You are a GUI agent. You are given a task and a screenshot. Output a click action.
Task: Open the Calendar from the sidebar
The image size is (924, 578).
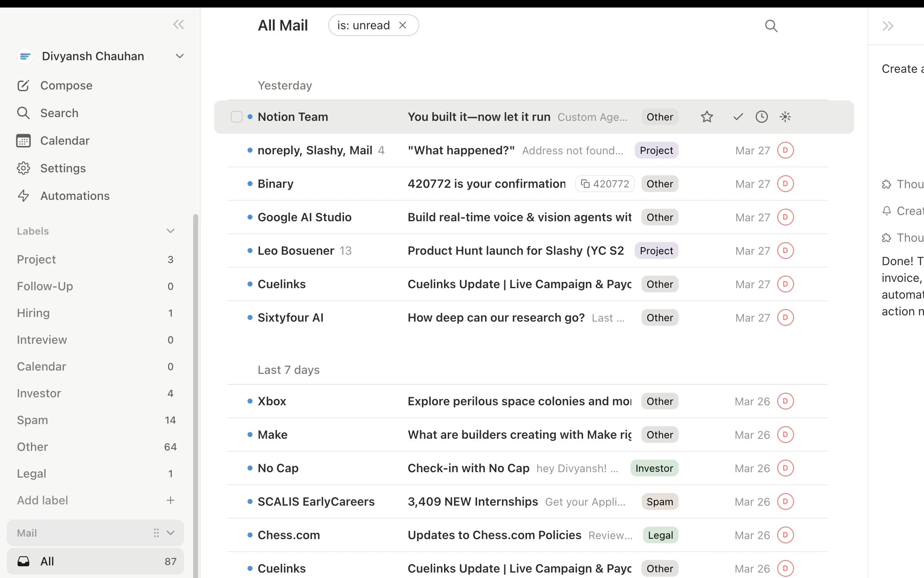pyautogui.click(x=65, y=141)
